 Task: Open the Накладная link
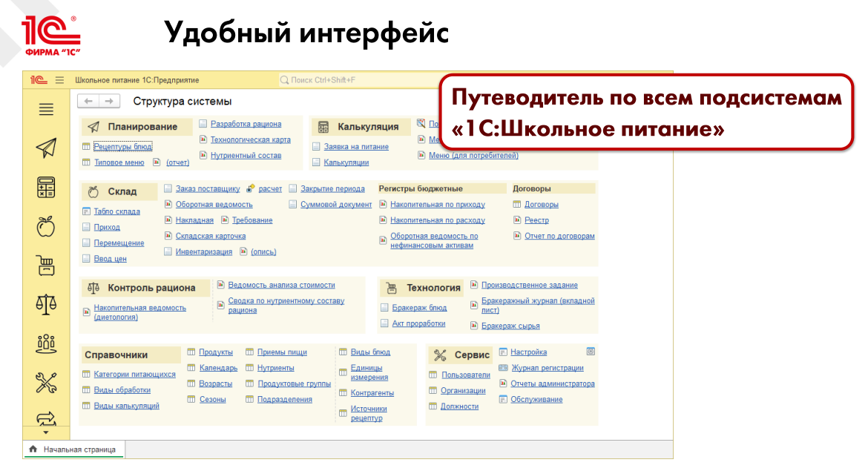194,220
